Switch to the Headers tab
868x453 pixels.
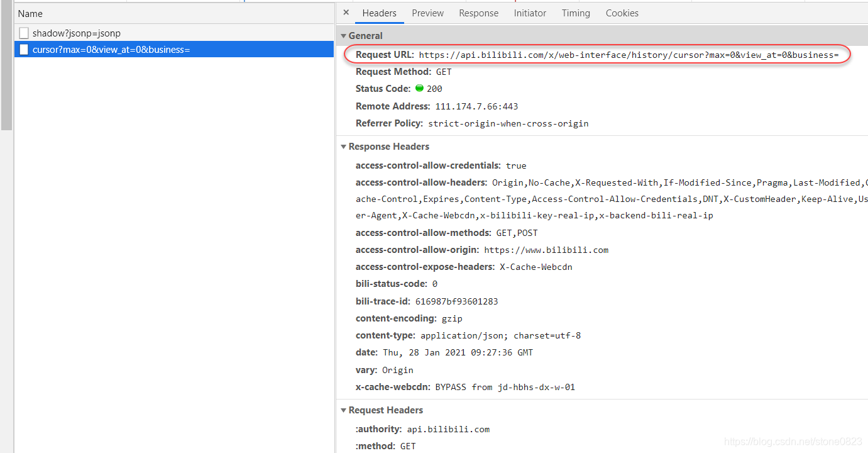pos(380,13)
